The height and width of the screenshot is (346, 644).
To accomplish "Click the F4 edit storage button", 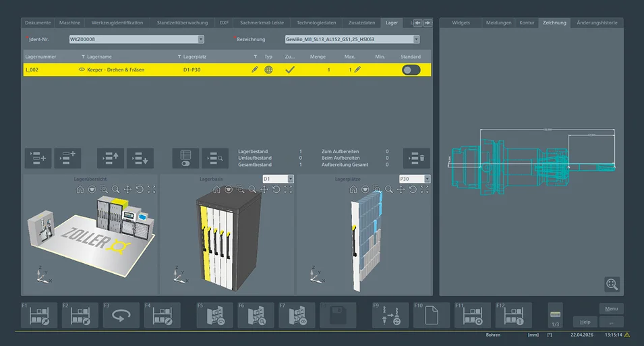I will [x=163, y=315].
